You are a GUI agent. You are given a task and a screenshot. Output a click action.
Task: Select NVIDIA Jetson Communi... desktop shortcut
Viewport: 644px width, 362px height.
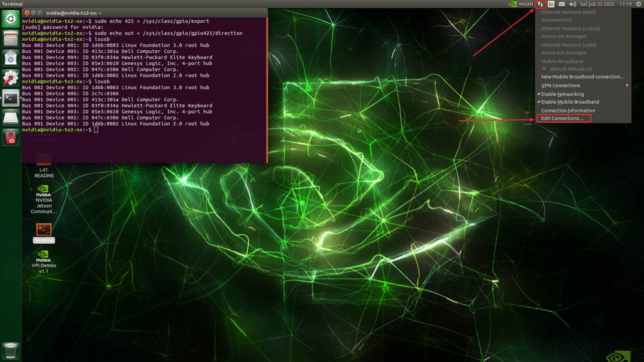44,200
